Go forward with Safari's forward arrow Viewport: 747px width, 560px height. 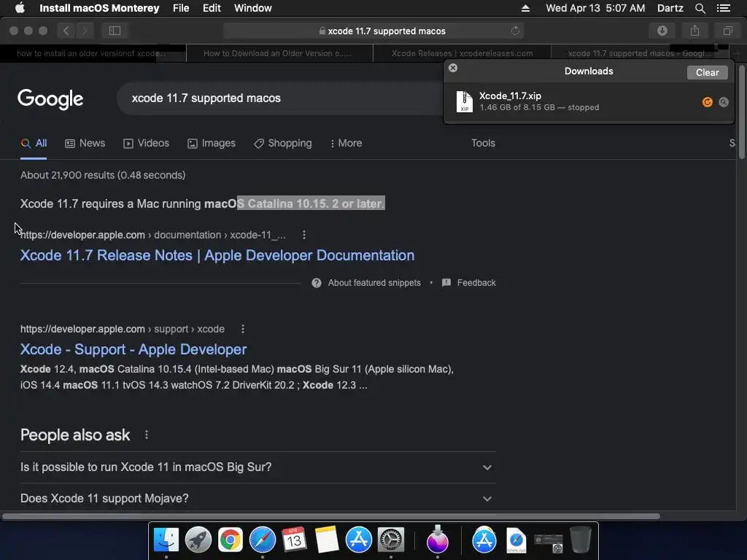(x=85, y=31)
